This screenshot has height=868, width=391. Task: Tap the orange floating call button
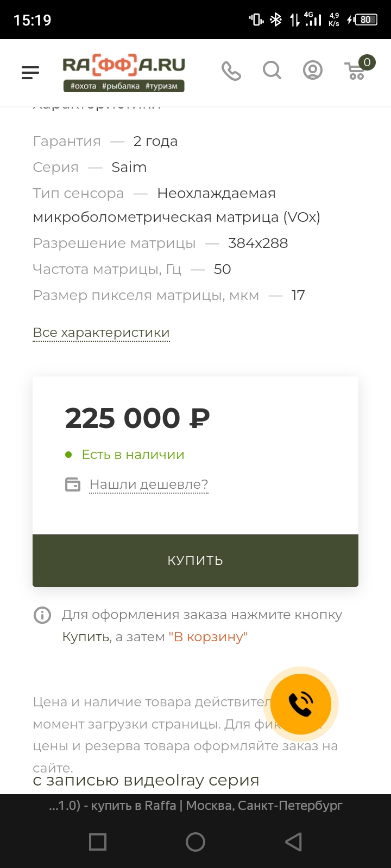301,704
